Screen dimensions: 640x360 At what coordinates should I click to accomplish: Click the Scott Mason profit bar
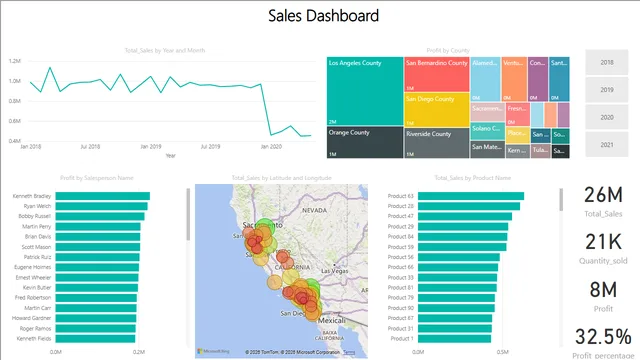(x=98, y=247)
